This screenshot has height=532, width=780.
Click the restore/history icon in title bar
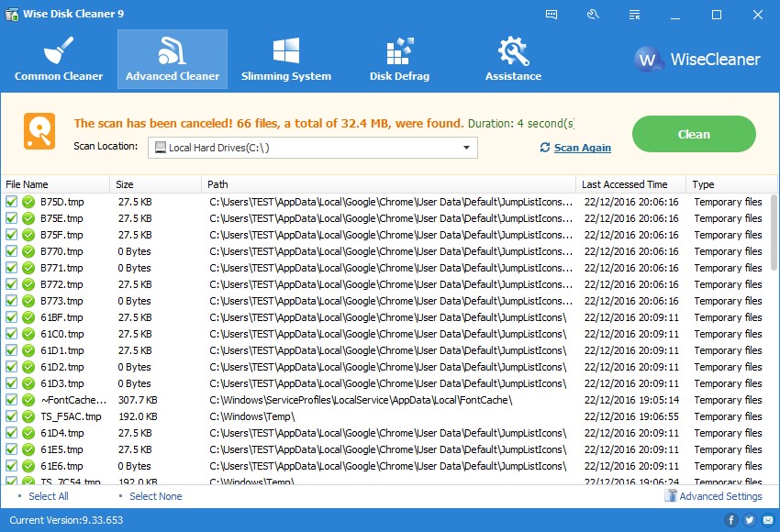pyautogui.click(x=593, y=15)
